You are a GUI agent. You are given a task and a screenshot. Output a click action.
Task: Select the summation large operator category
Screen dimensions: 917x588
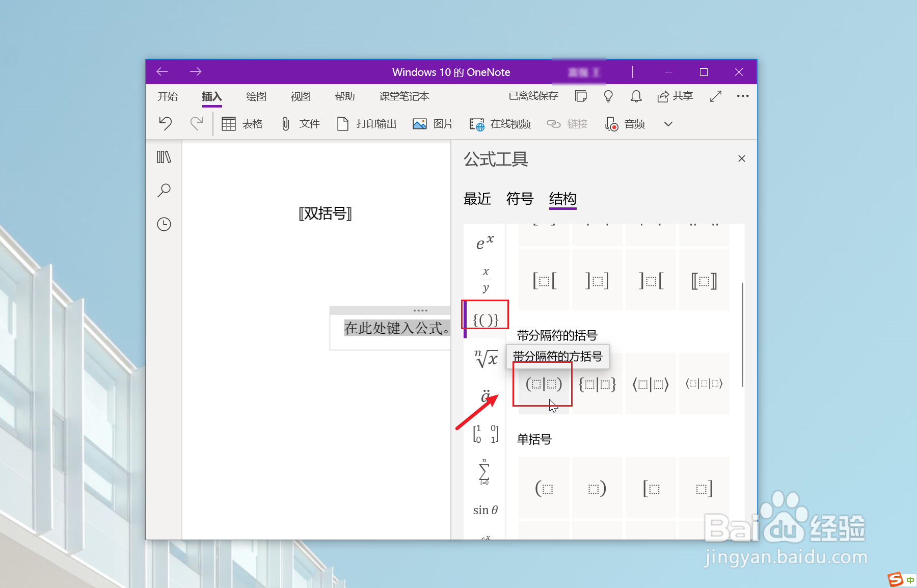(484, 472)
